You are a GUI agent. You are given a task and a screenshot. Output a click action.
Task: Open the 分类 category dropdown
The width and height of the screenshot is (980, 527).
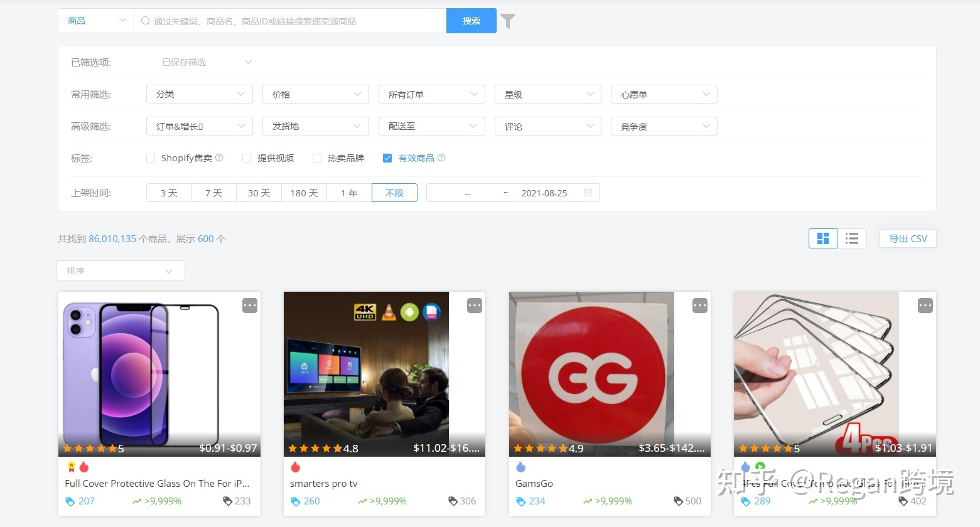tap(199, 93)
